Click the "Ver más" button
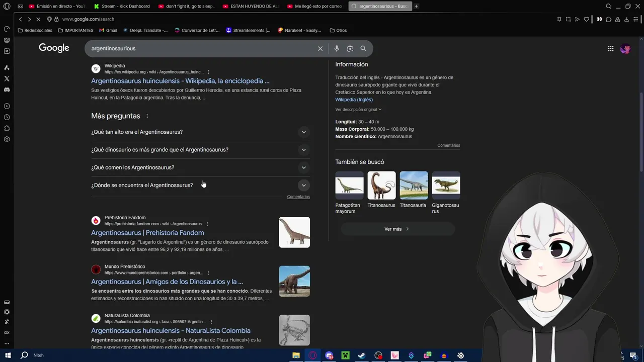The image size is (644, 362). click(397, 229)
